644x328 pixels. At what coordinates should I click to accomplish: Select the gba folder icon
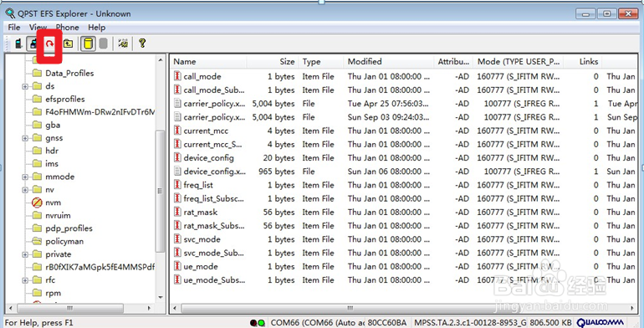pyautogui.click(x=37, y=125)
